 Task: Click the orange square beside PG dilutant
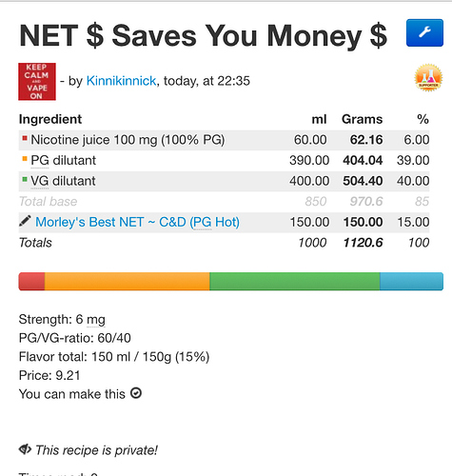(25, 159)
